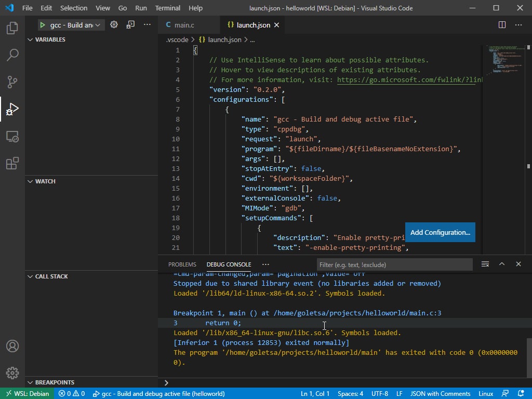Switch to the PROBLEMS panel tab
532x399 pixels.
coord(182,264)
